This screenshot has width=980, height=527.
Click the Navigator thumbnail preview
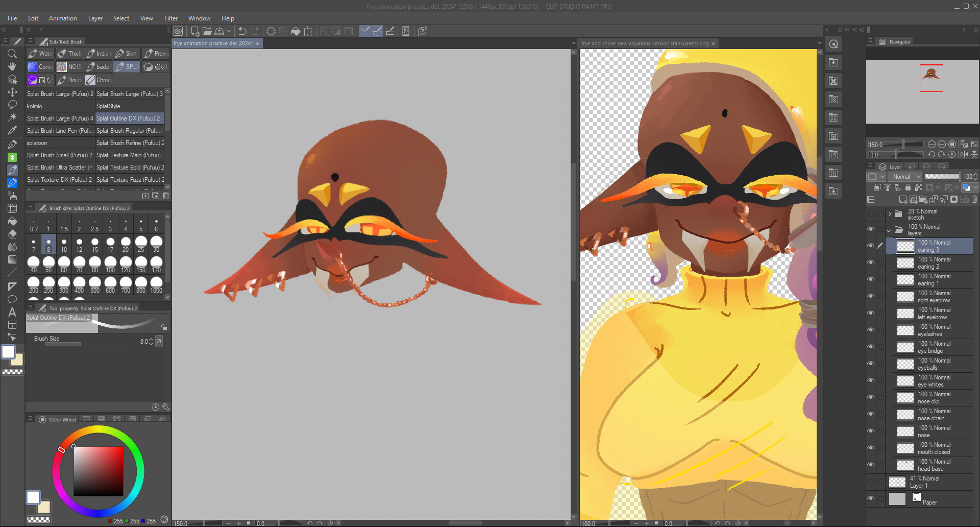tap(922, 92)
